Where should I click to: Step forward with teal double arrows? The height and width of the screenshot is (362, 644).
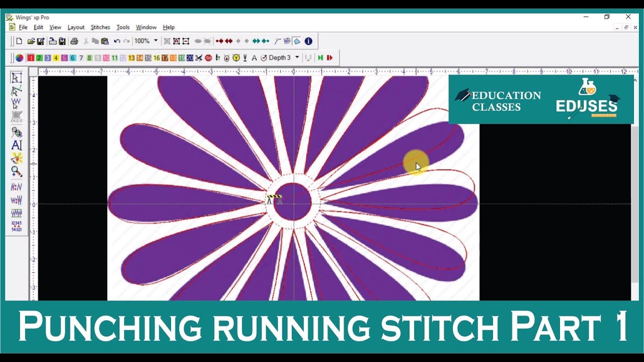pyautogui.click(x=257, y=41)
